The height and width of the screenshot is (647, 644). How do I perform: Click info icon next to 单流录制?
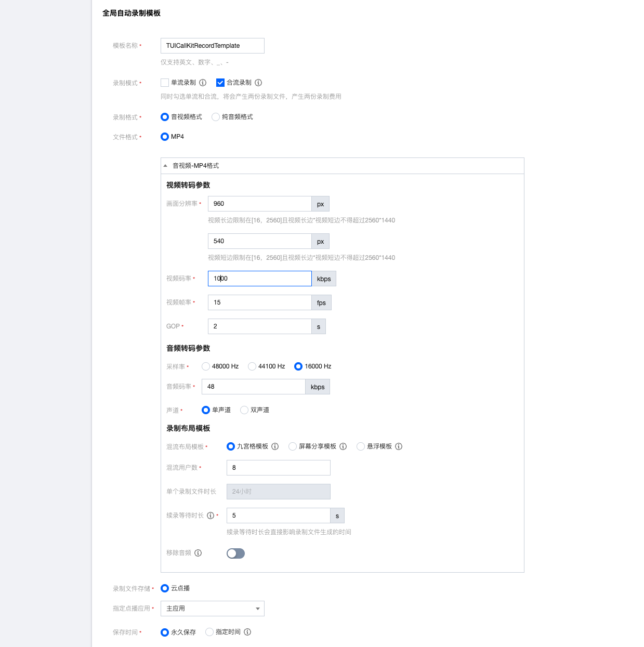[x=203, y=83]
